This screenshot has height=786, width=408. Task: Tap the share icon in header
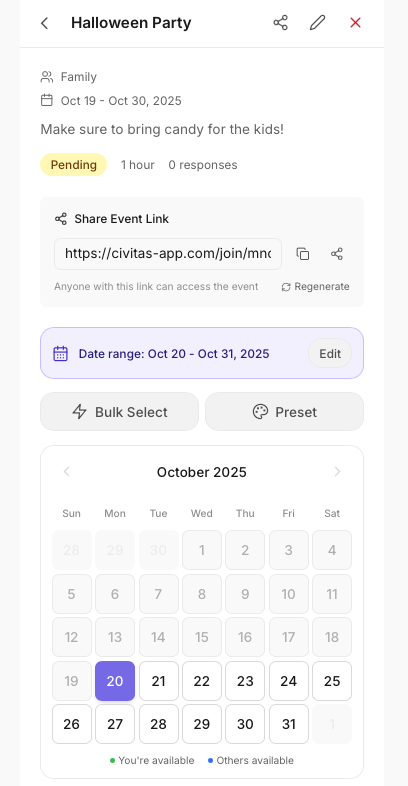(281, 23)
